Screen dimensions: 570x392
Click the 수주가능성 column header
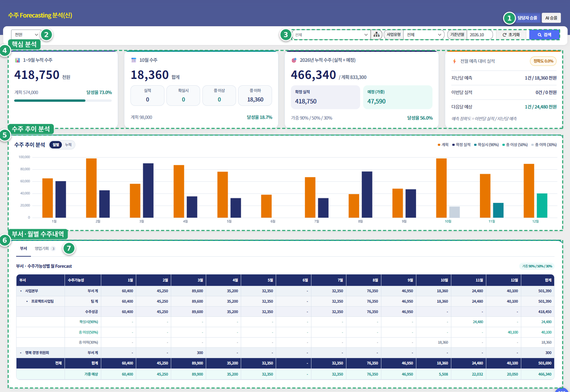[x=83, y=280]
